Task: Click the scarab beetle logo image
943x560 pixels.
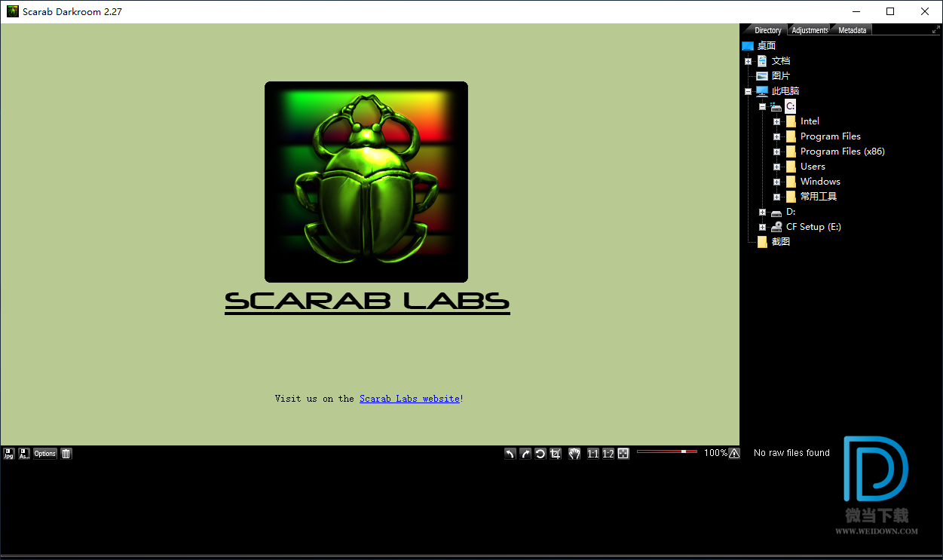Action: pyautogui.click(x=366, y=182)
